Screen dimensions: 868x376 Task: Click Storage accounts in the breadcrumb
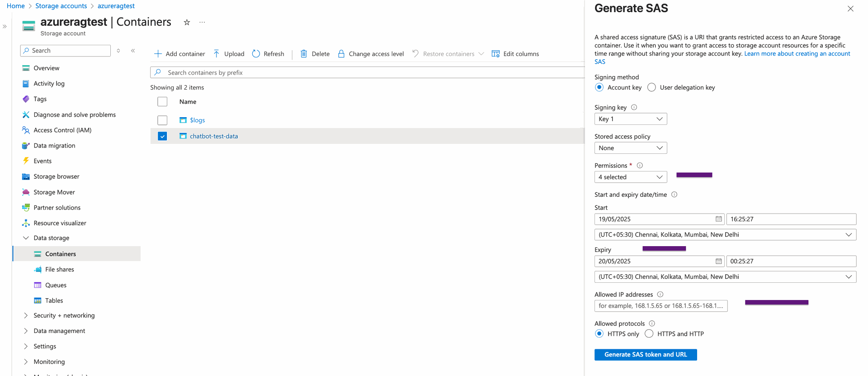[61, 6]
